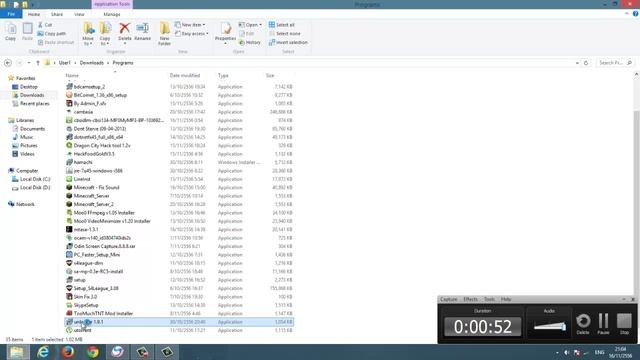Screen dimensions: 640x360
Task: Go back with the navigation arrow
Action: coord(8,63)
